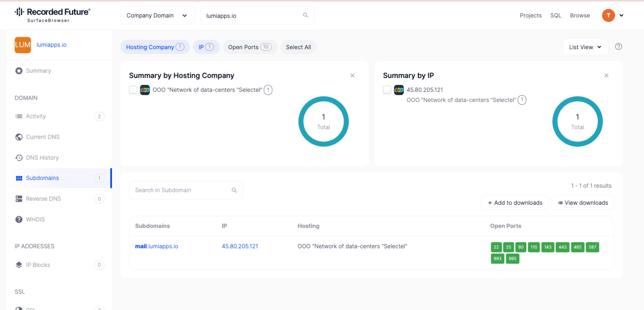Click the LUM orange domain badge
This screenshot has height=310, width=644.
(23, 45)
